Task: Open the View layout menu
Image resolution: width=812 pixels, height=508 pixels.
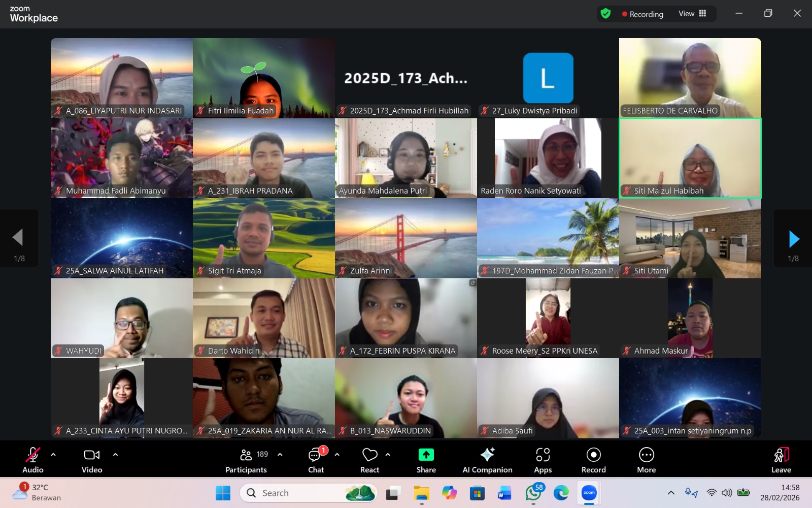Action: point(692,14)
